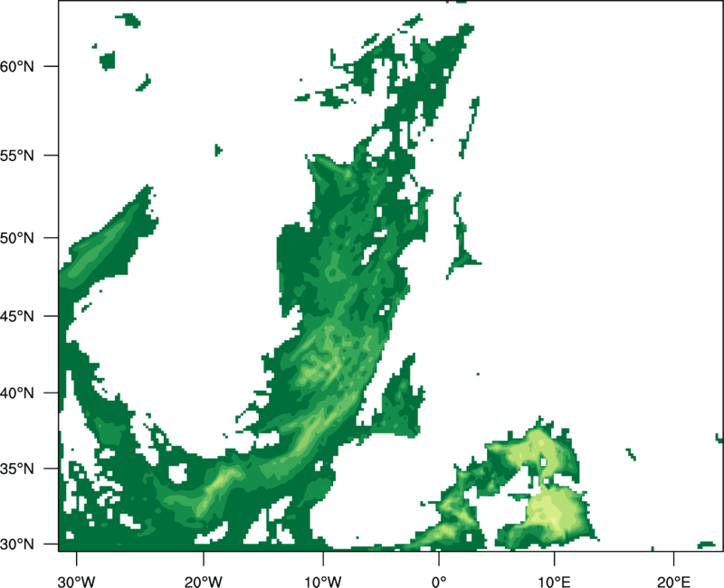Click the 10°E longitude label
This screenshot has height=588, width=724.
click(x=554, y=582)
